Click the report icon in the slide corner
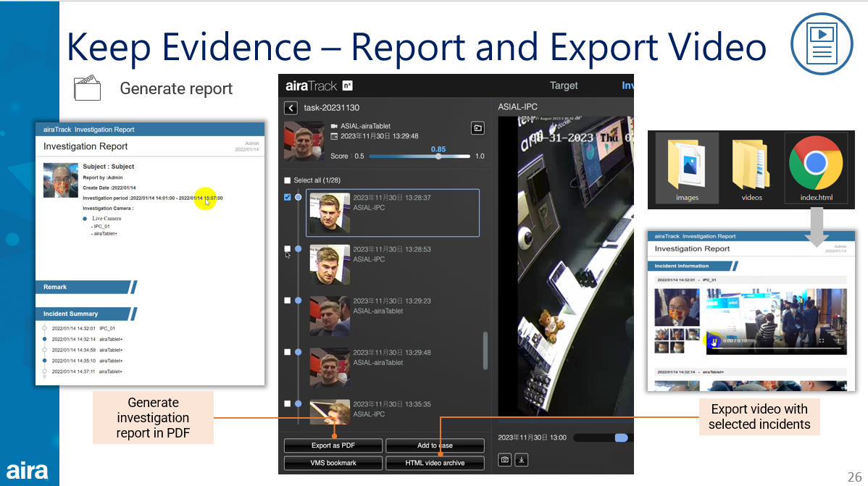868x486 pixels. [822, 43]
